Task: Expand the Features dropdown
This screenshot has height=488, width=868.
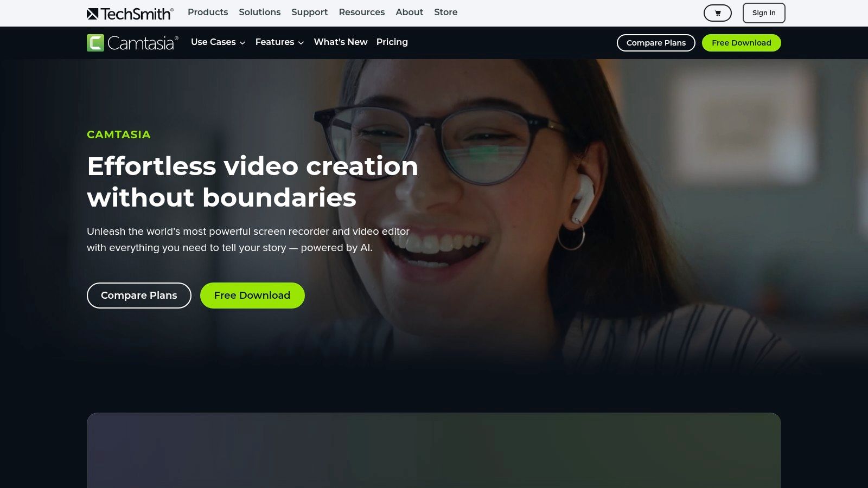Action: pos(279,42)
